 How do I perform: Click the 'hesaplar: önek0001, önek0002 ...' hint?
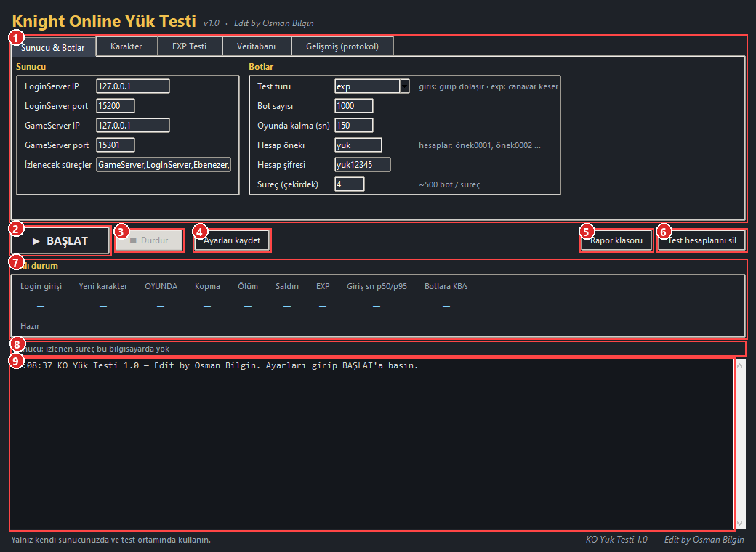(x=480, y=145)
